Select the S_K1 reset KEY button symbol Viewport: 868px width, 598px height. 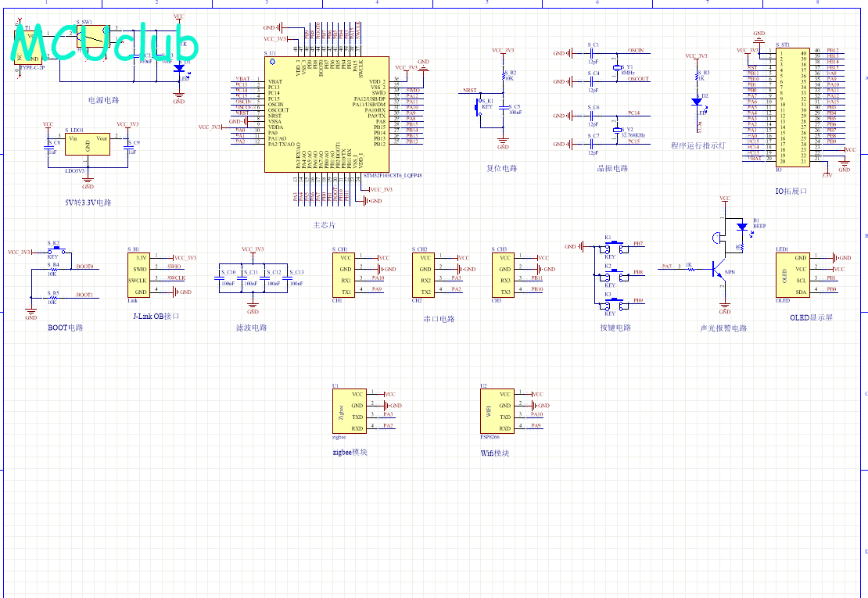[479, 107]
